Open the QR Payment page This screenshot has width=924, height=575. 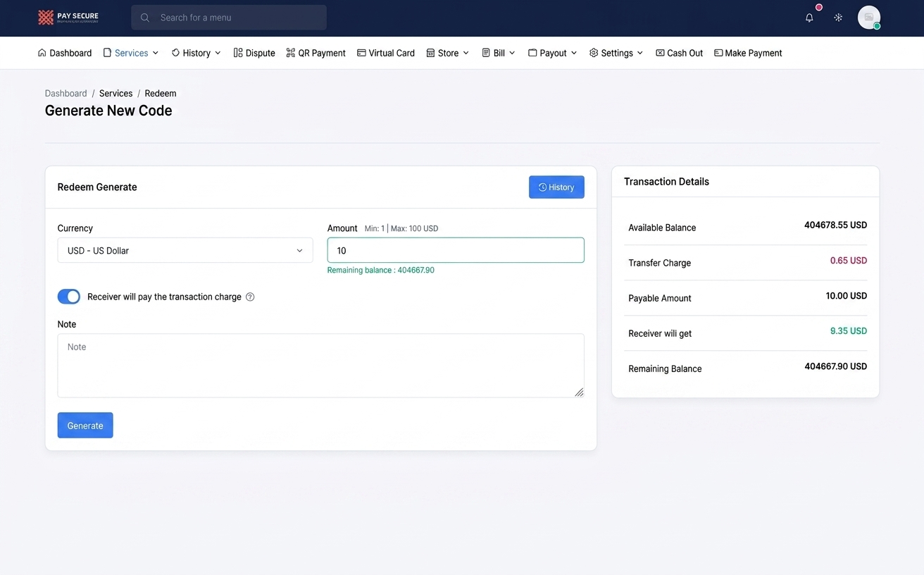tap(316, 53)
